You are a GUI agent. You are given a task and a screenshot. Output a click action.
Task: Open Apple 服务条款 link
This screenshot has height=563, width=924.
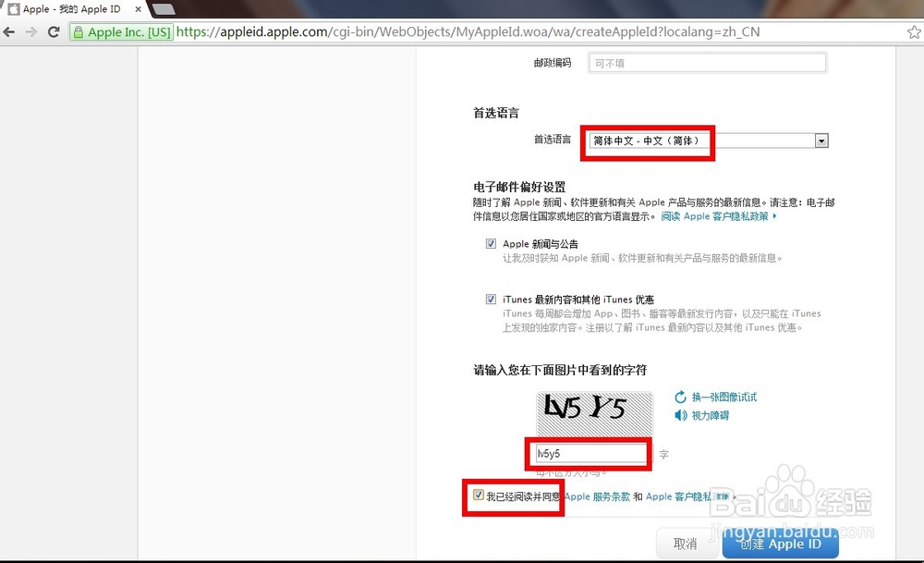pyautogui.click(x=597, y=496)
